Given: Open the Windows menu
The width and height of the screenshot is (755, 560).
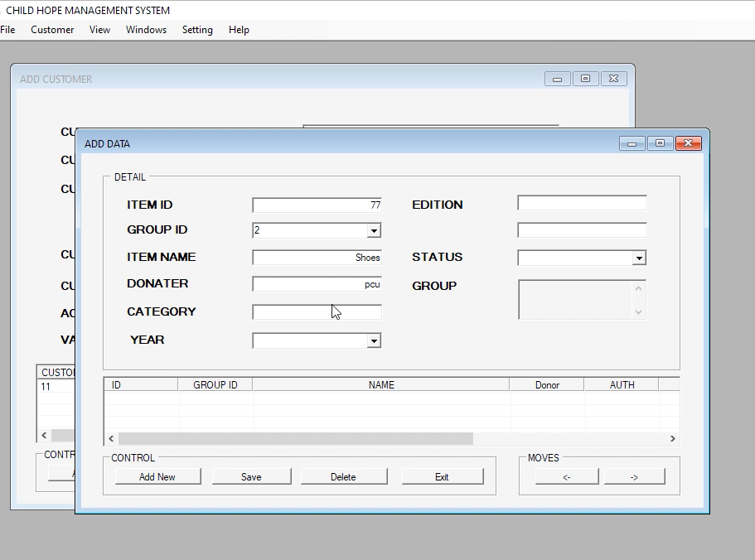Looking at the screenshot, I should point(146,30).
